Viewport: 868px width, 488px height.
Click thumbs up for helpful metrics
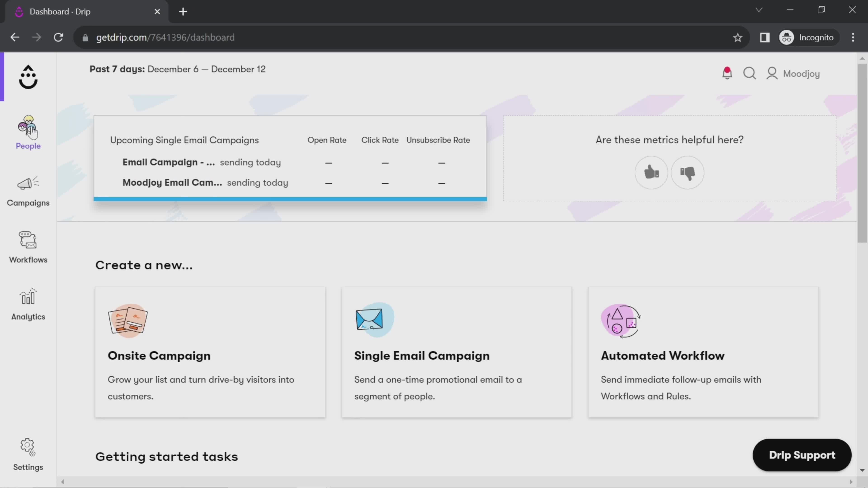coord(652,172)
